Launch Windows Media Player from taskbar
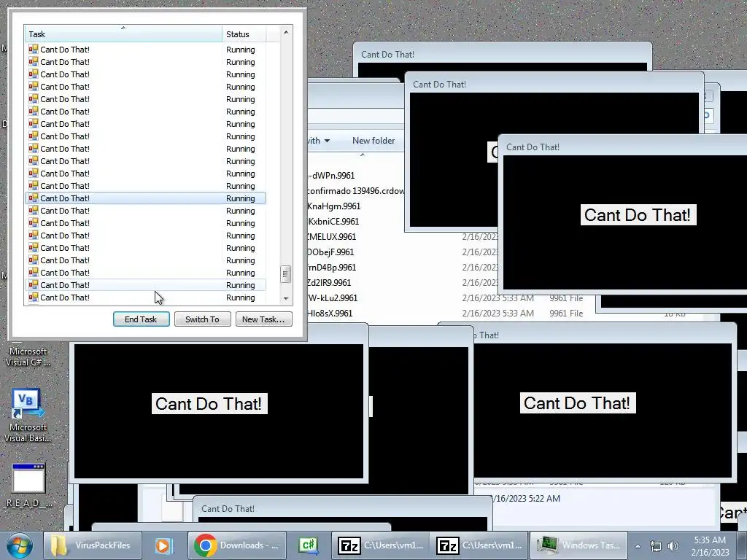The image size is (747, 560). [163, 545]
